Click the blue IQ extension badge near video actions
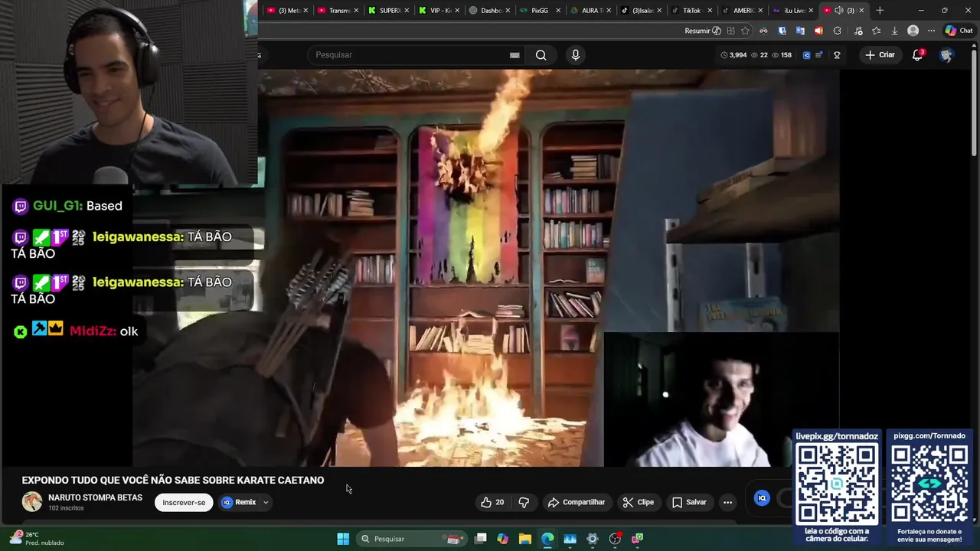This screenshot has height=551, width=980. pyautogui.click(x=762, y=498)
